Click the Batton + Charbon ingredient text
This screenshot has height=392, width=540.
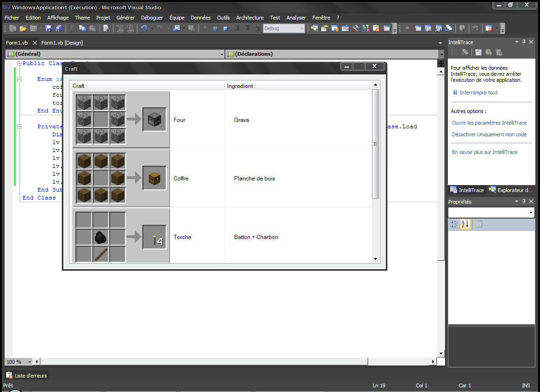(256, 237)
